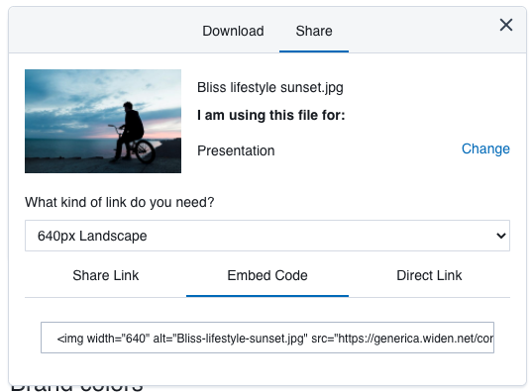Click the img width="640" text in embed field
This screenshot has width=532, height=392.
(103, 339)
